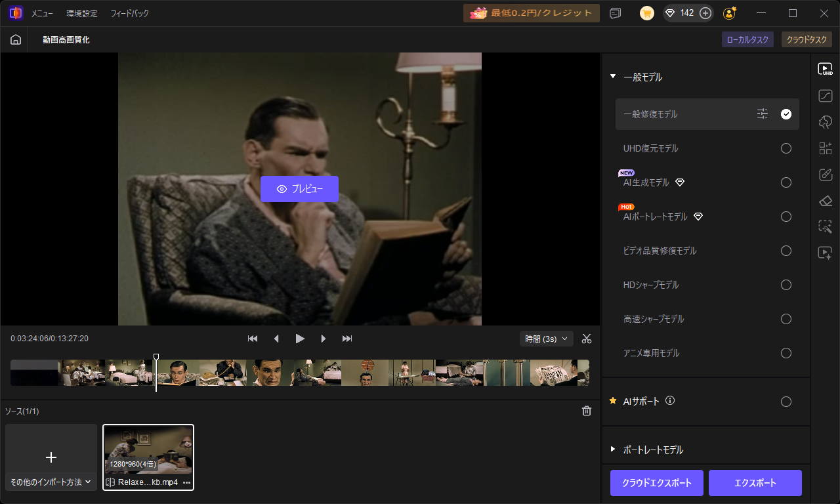Open その他のインポート方法 dropdown
The image size is (840, 504).
51,482
